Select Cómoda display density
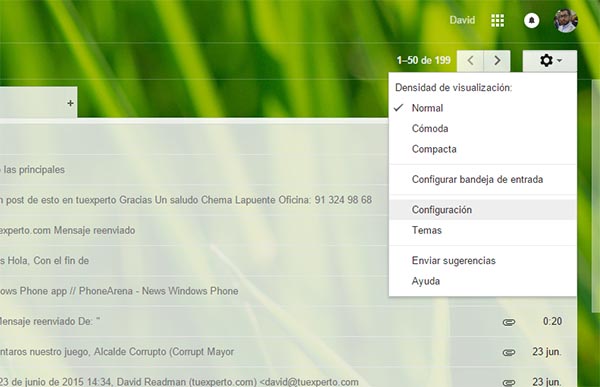The height and width of the screenshot is (387, 600). pos(483,129)
